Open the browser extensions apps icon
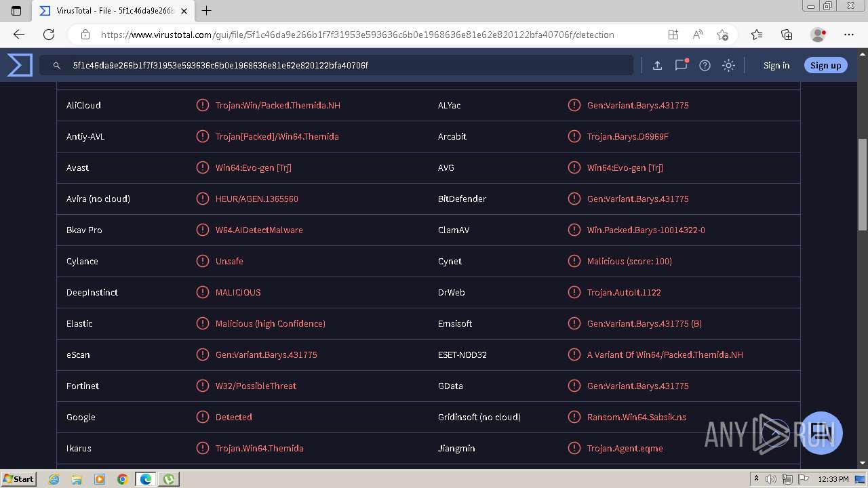This screenshot has width=868, height=488. click(673, 35)
